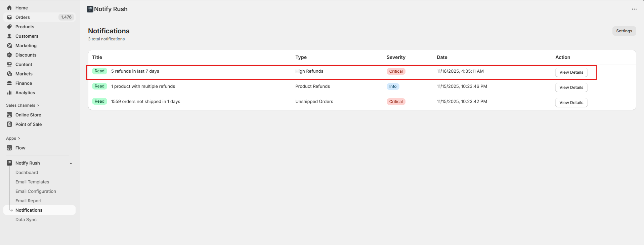Click the Online Store icon
Image resolution: width=644 pixels, height=245 pixels.
pos(9,115)
